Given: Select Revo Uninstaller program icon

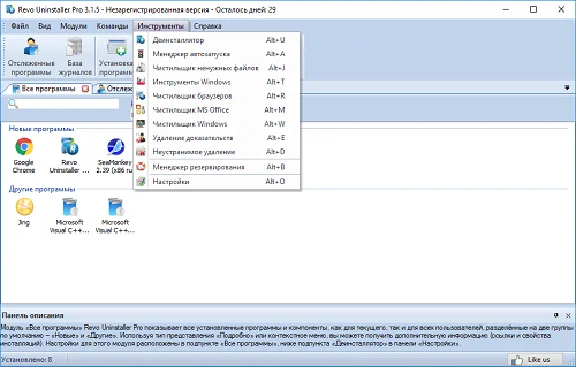Looking at the screenshot, I should pyautogui.click(x=69, y=156).
